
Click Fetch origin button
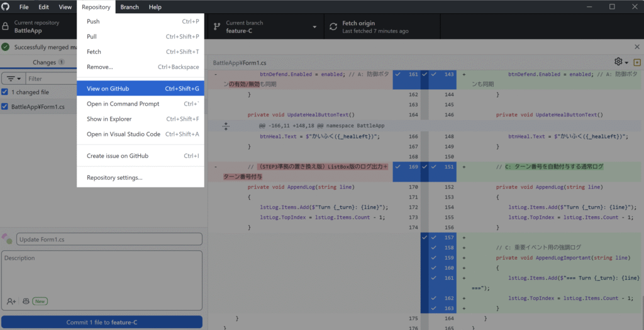382,26
